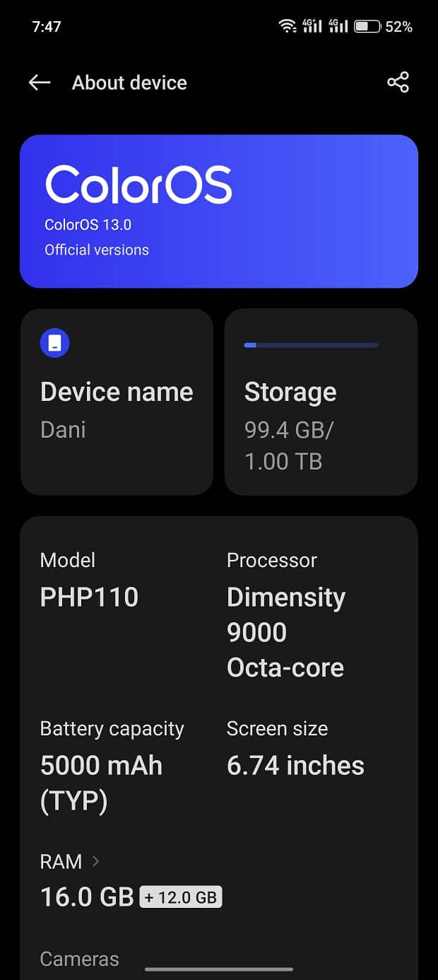Viewport: 438px width, 980px height.
Task: Tap the Dimensity 9000 processor entry
Action: pyautogui.click(x=285, y=631)
